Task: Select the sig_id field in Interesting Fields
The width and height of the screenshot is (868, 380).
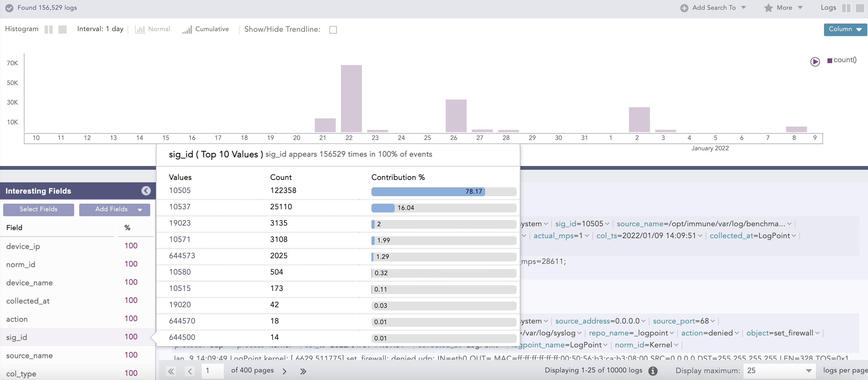Action: pyautogui.click(x=17, y=337)
